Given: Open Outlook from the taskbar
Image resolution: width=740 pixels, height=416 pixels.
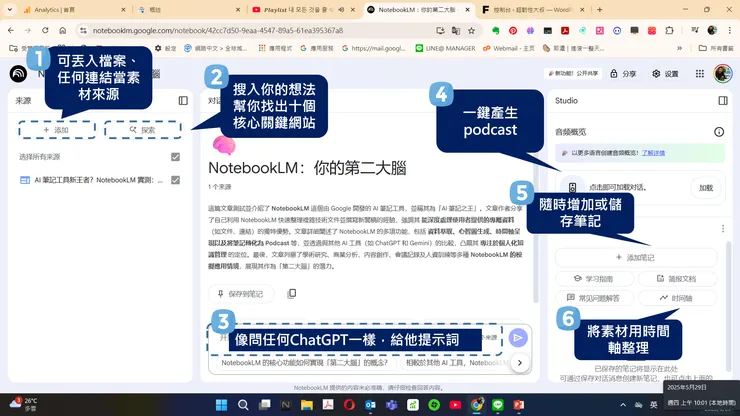Looking at the screenshot, I should pos(370,405).
